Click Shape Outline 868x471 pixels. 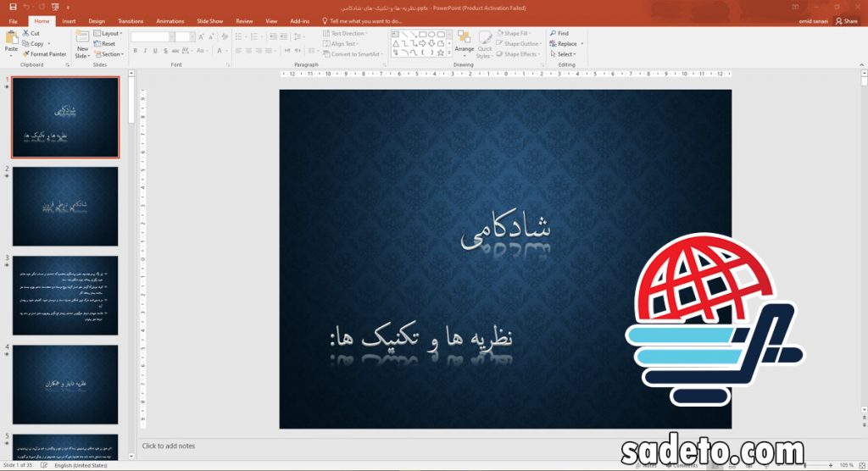(x=518, y=44)
